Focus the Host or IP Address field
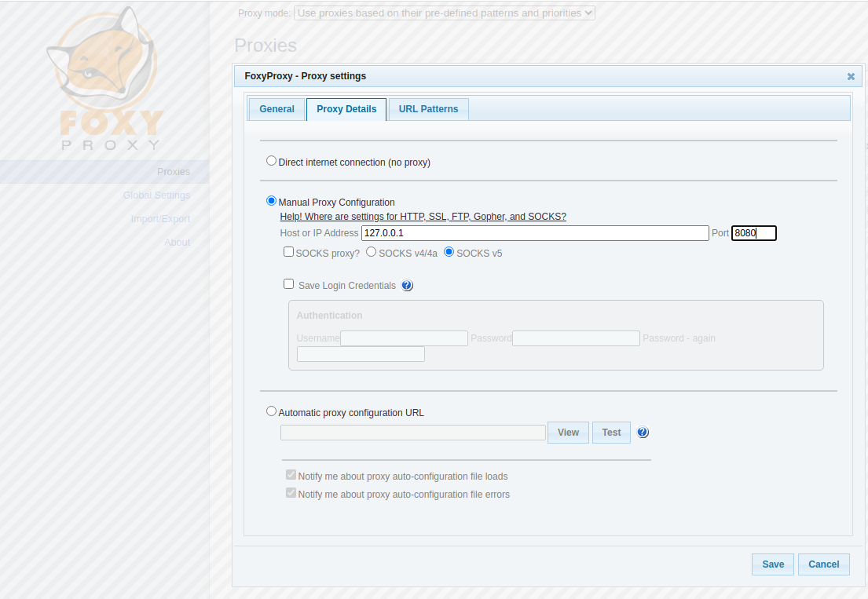 coord(535,233)
